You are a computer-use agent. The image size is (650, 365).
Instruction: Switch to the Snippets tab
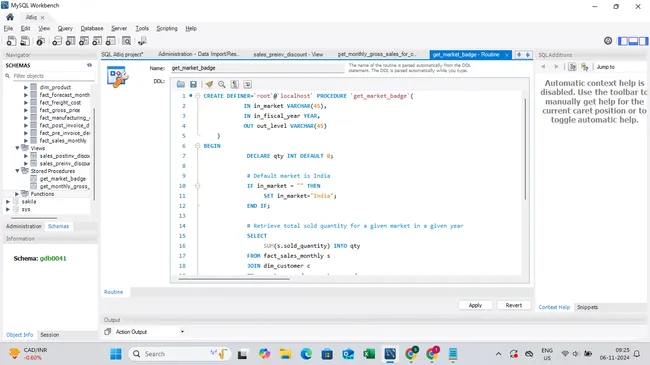587,307
